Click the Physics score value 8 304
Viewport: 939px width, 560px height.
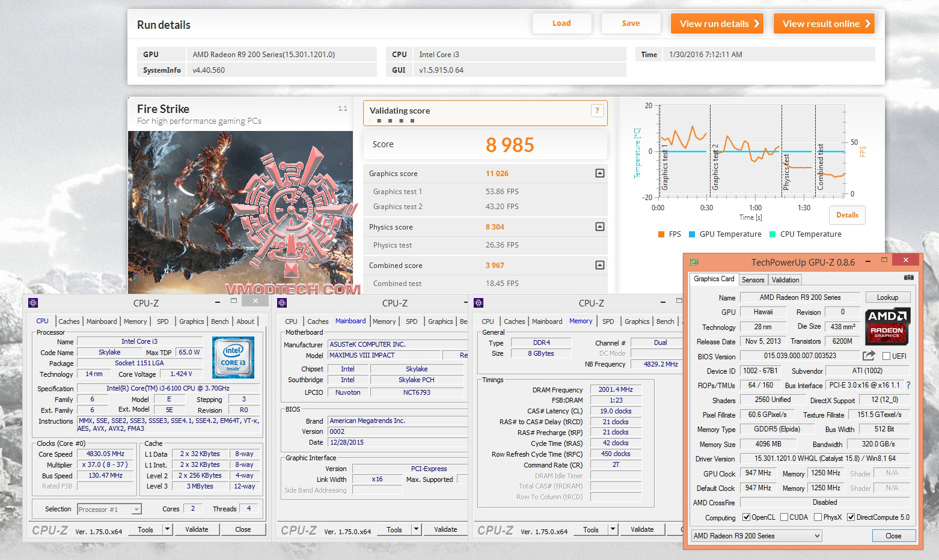(495, 227)
